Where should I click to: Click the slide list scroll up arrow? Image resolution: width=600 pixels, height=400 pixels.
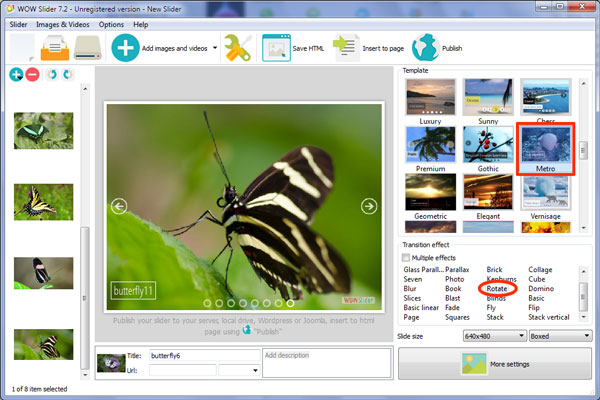pyautogui.click(x=85, y=89)
